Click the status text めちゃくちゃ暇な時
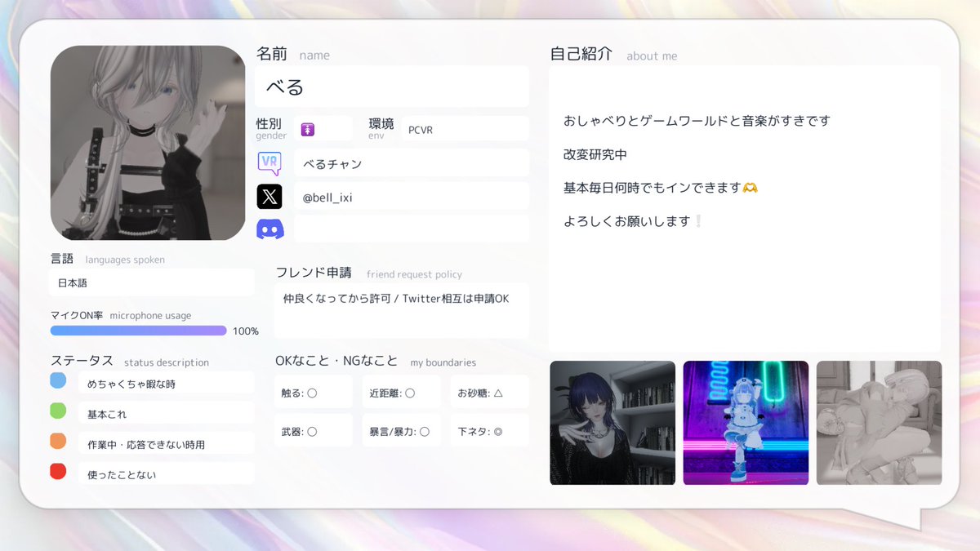The width and height of the screenshot is (980, 551). [x=131, y=384]
